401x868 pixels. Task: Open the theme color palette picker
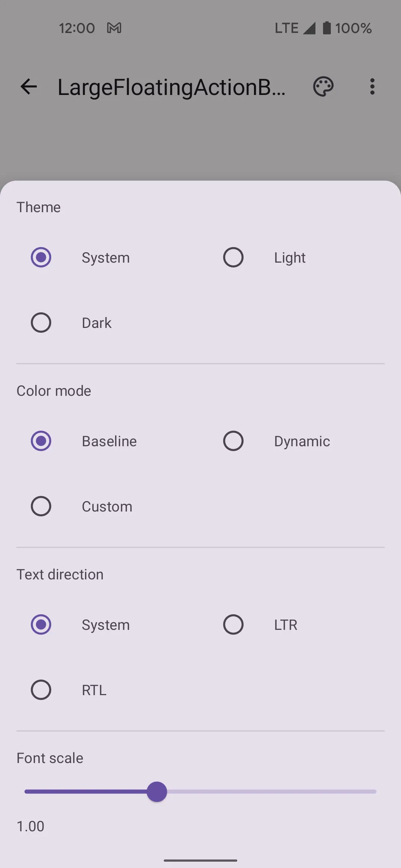(323, 86)
